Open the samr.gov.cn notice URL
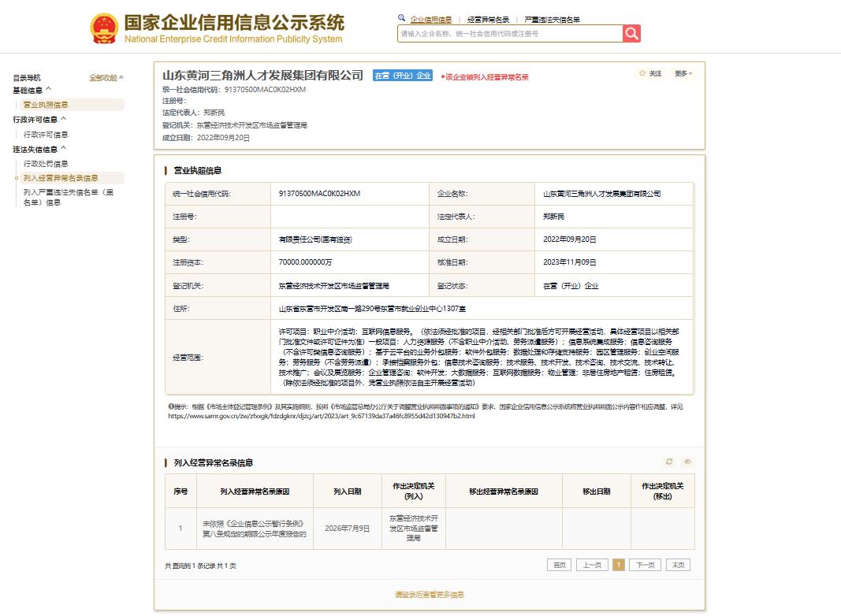This screenshot has width=841, height=616. [x=322, y=416]
